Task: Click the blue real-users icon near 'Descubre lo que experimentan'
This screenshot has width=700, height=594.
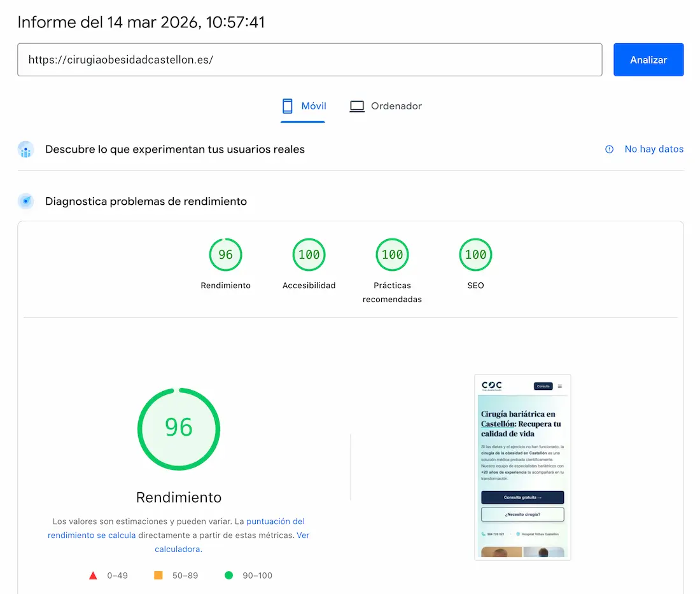Action: pyautogui.click(x=25, y=149)
